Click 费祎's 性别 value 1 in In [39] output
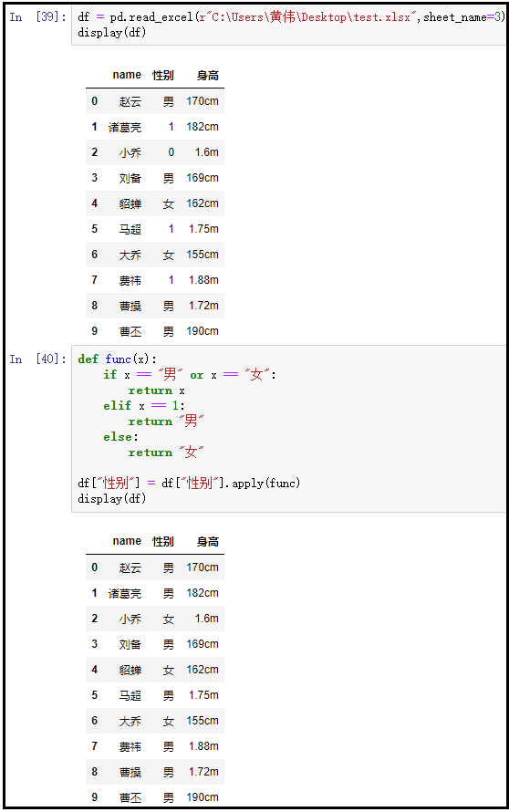509x812 pixels. (x=171, y=280)
